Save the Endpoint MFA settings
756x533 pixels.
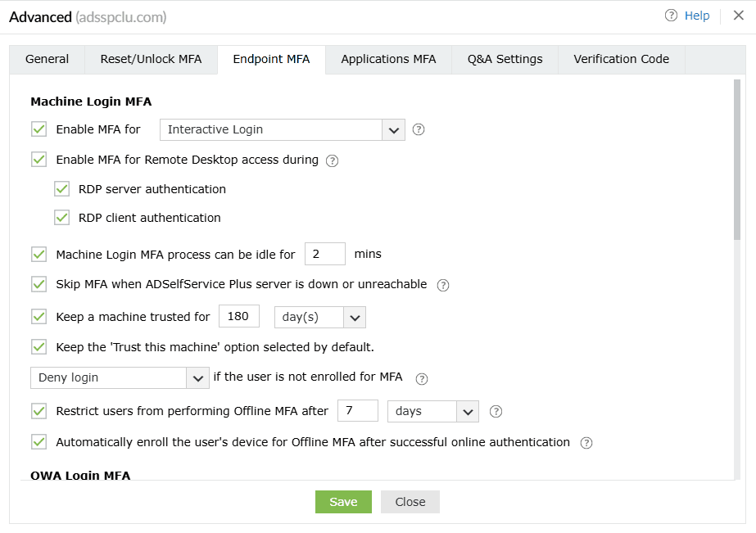click(x=343, y=502)
